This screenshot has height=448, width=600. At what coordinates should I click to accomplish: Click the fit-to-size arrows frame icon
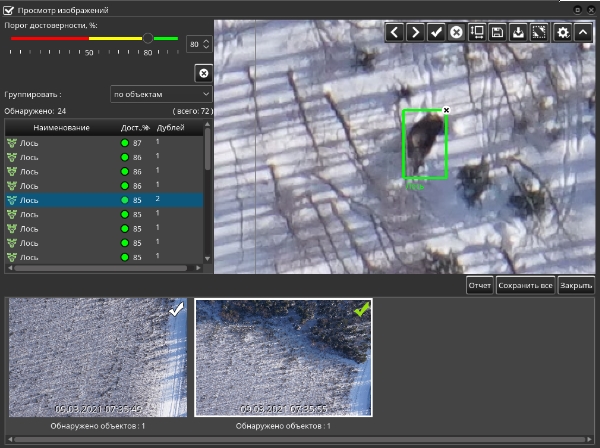[477, 33]
